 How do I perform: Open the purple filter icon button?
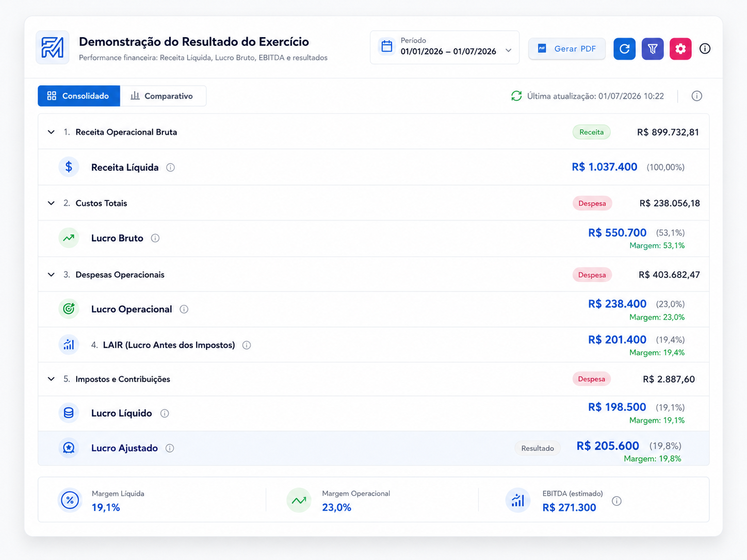653,49
